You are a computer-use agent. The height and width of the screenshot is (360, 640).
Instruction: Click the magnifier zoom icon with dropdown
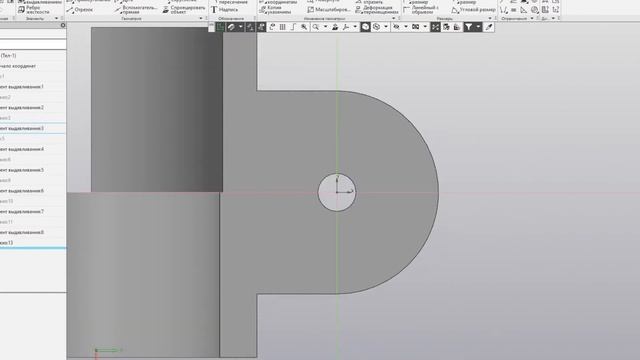316,27
